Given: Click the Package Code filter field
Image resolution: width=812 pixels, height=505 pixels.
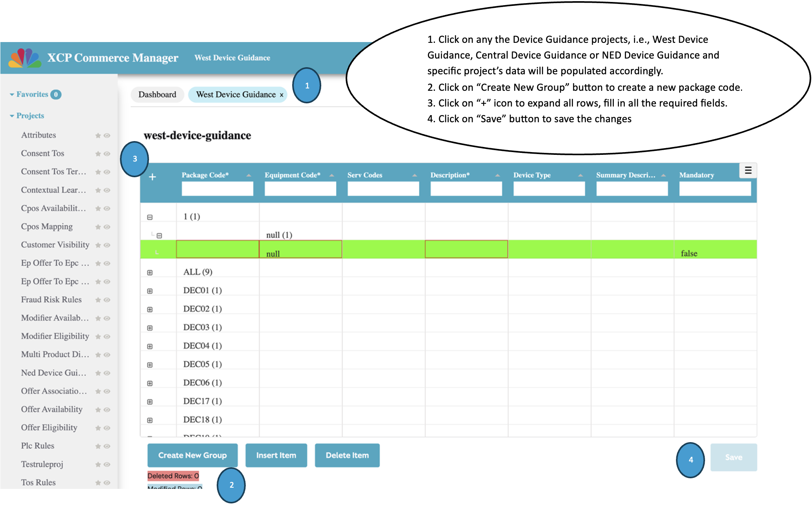Looking at the screenshot, I should [217, 189].
